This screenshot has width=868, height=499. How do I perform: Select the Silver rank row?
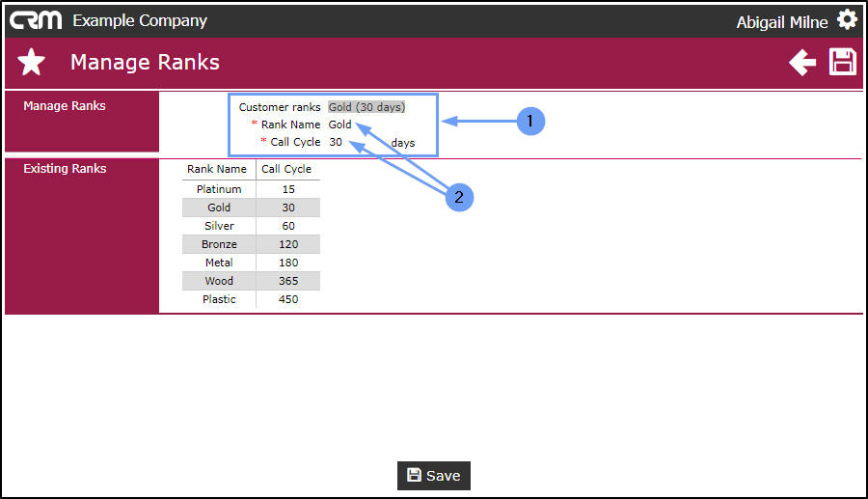coord(251,226)
